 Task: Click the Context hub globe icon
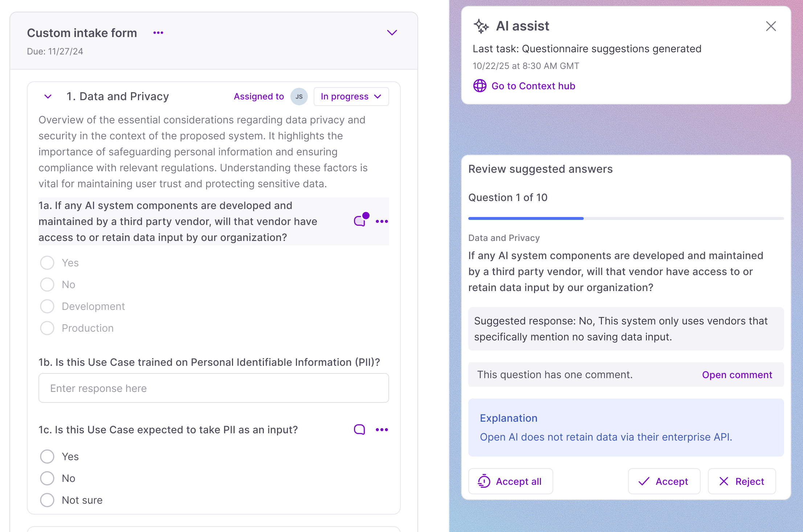[x=480, y=86]
